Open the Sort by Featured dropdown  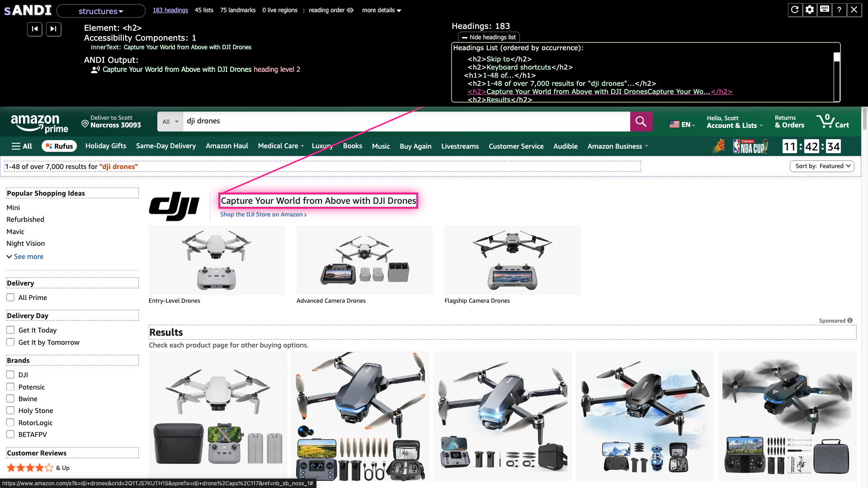click(x=822, y=166)
